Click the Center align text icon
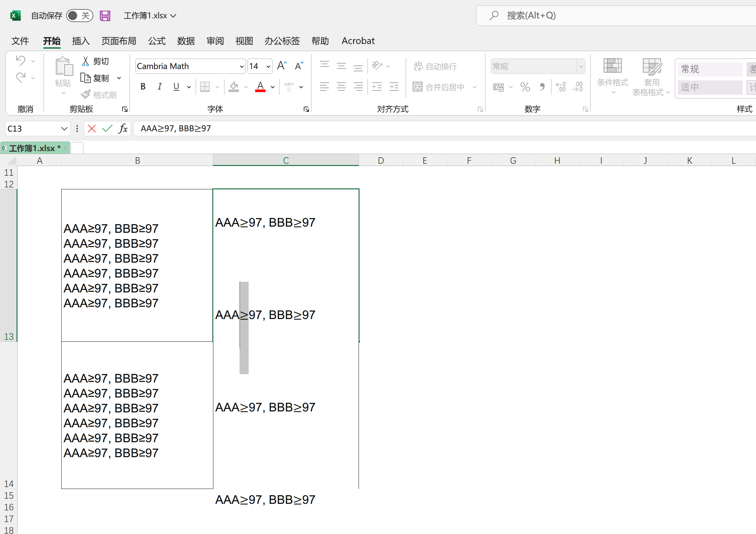756x534 pixels. (341, 87)
